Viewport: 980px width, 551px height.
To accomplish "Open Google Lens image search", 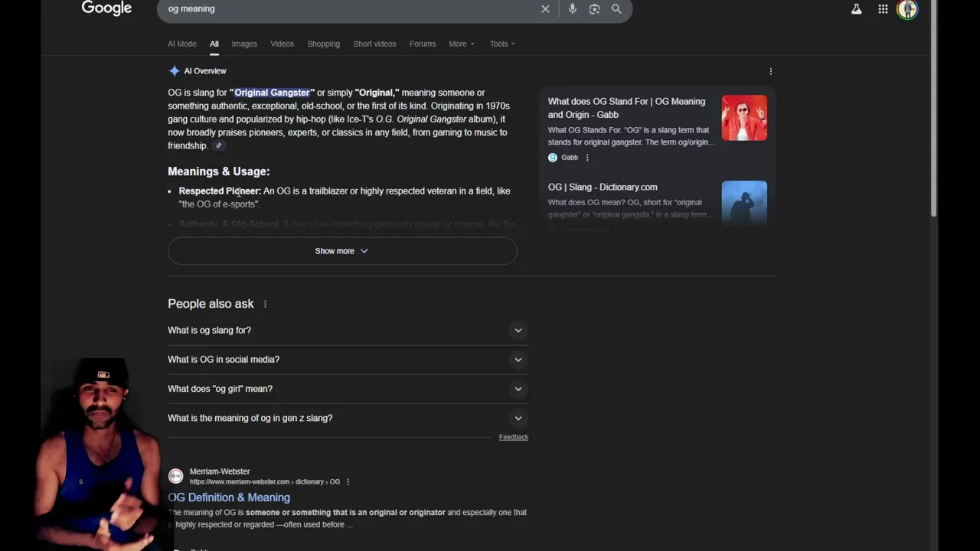I will pos(594,9).
